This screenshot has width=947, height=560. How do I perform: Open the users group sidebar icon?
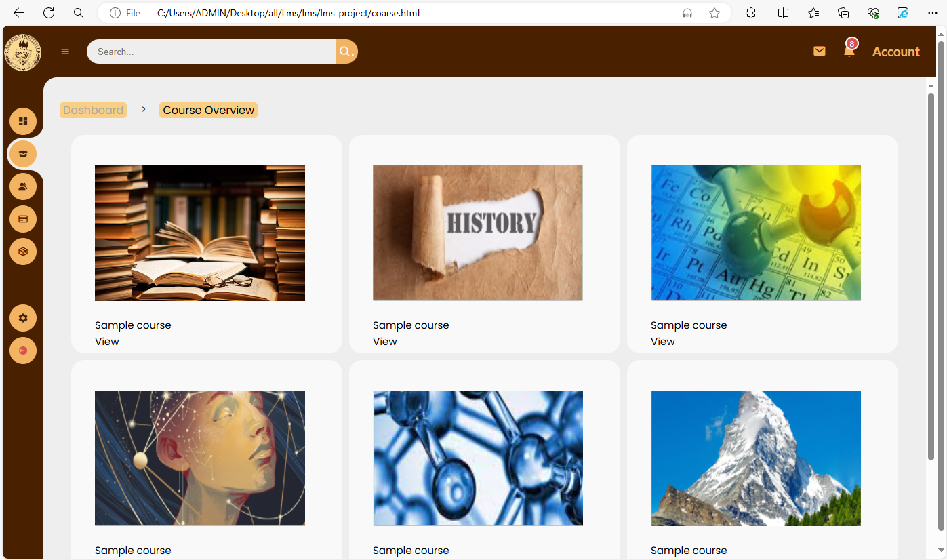(23, 186)
